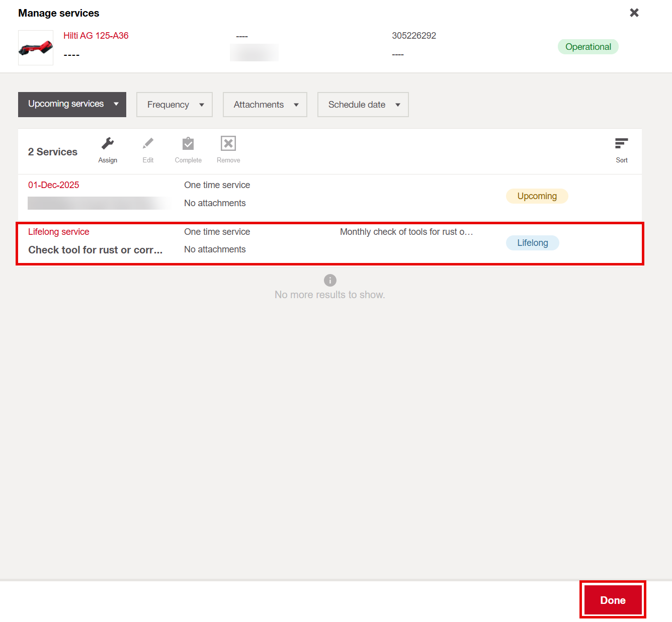Viewport: 672px width, 622px height.
Task: Click the Upcoming status badge
Action: tap(537, 196)
